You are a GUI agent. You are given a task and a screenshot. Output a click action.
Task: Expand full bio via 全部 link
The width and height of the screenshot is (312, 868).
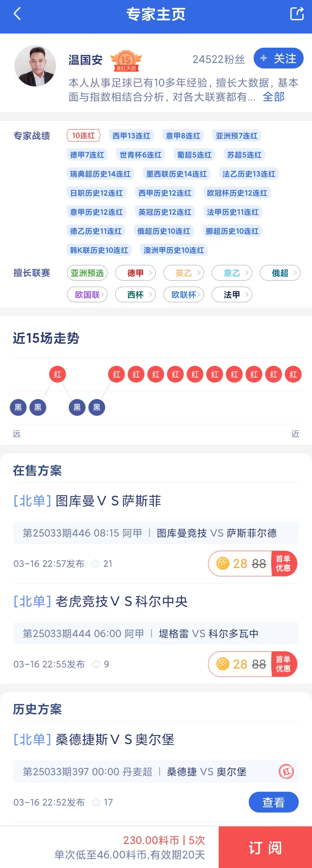(273, 97)
